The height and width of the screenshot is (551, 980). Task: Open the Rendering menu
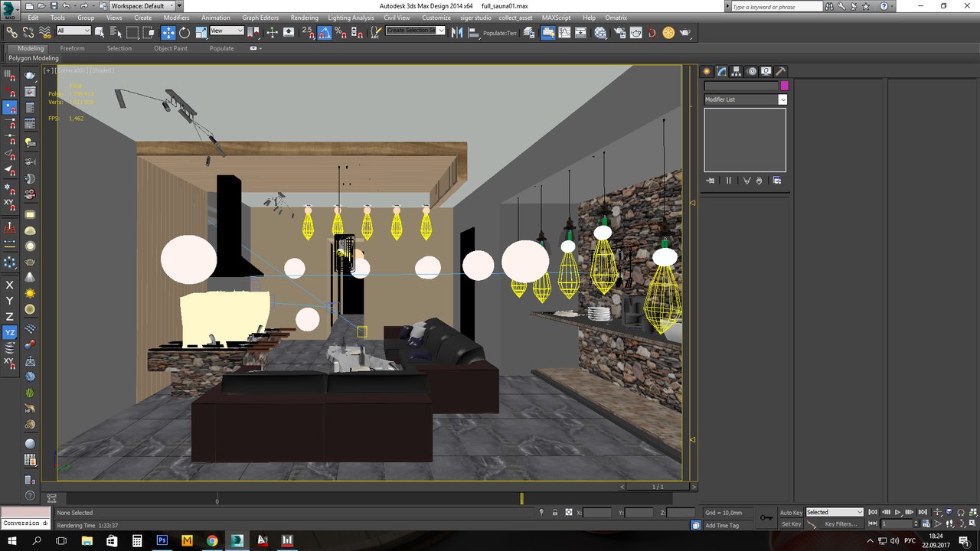tap(305, 18)
